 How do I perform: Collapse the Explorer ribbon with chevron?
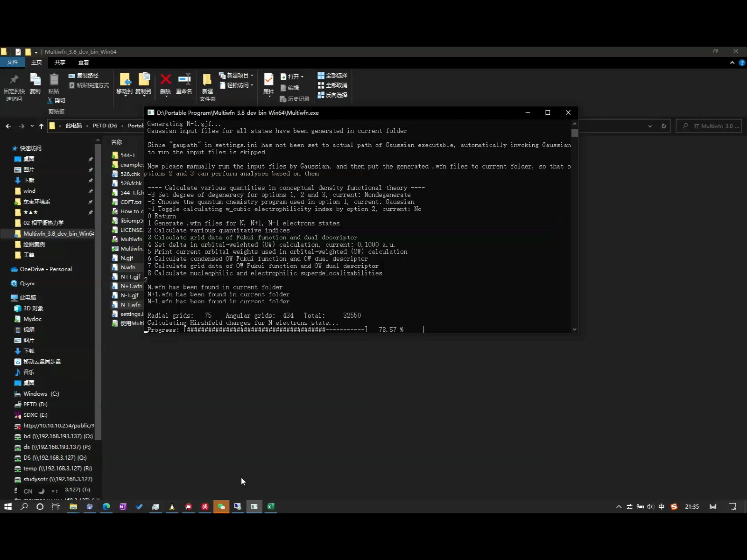tap(732, 63)
